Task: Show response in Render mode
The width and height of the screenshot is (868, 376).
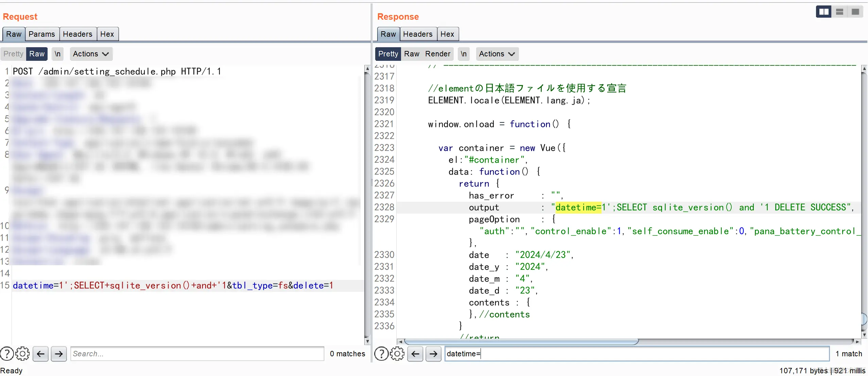Action: click(437, 54)
